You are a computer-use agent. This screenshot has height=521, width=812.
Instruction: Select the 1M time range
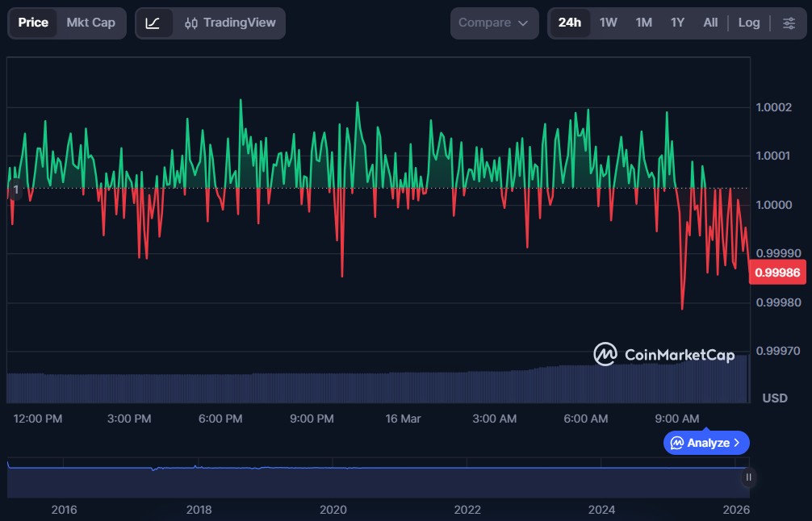643,23
